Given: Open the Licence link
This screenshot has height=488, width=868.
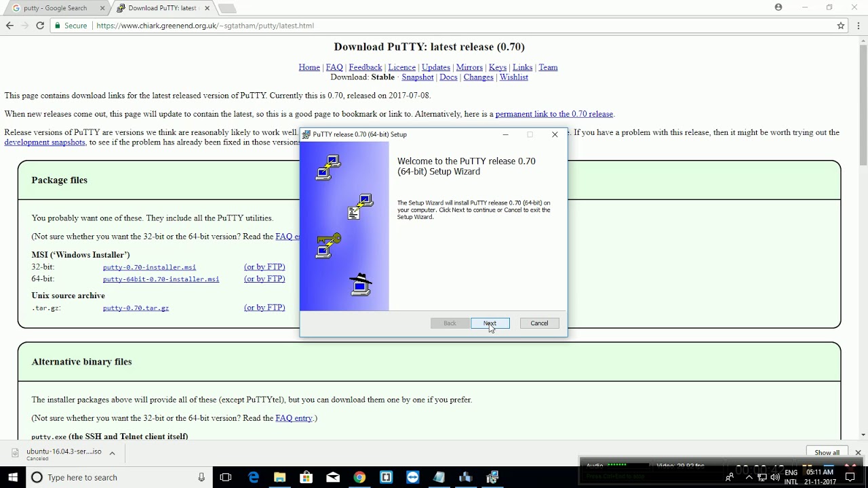Looking at the screenshot, I should 401,67.
